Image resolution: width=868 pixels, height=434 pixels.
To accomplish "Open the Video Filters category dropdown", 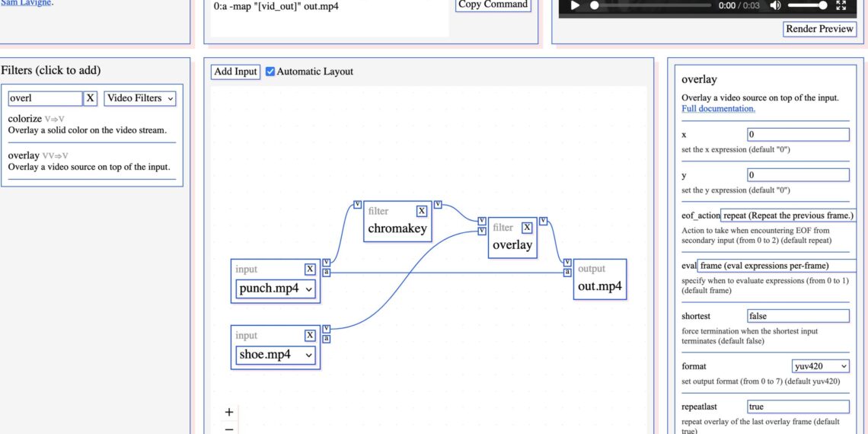I will tap(140, 98).
